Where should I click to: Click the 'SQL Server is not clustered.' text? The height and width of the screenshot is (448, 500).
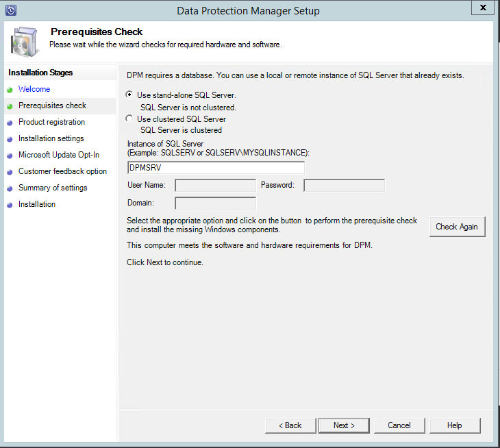[x=188, y=108]
